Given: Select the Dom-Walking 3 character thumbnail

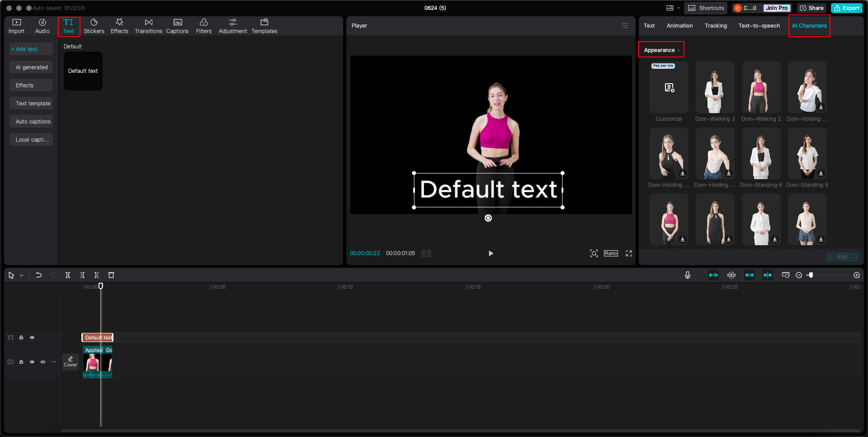Looking at the screenshot, I should click(715, 88).
